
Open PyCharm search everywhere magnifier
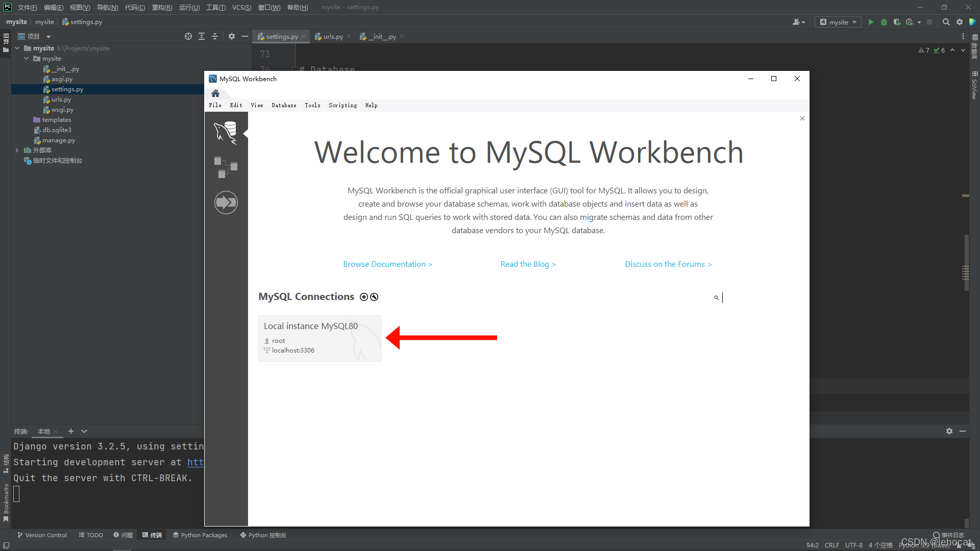(x=946, y=22)
